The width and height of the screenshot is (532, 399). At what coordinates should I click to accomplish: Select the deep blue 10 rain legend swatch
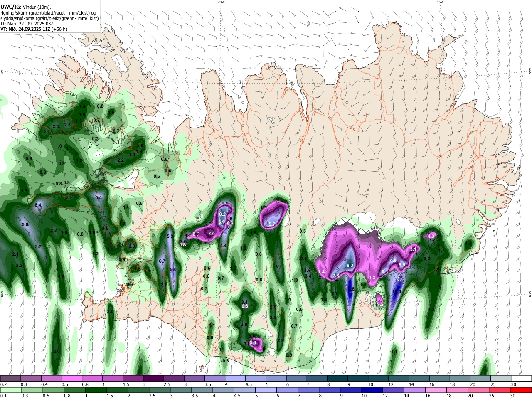[372, 390]
